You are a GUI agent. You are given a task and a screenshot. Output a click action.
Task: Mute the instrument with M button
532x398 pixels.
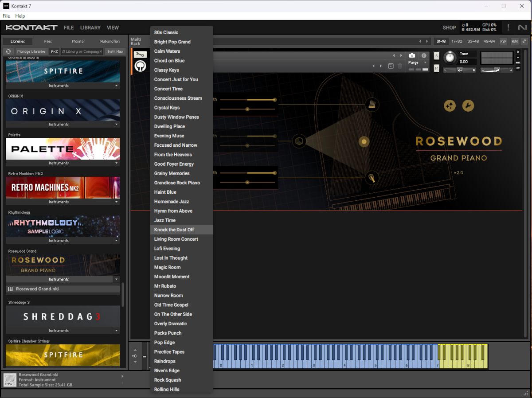tap(437, 68)
